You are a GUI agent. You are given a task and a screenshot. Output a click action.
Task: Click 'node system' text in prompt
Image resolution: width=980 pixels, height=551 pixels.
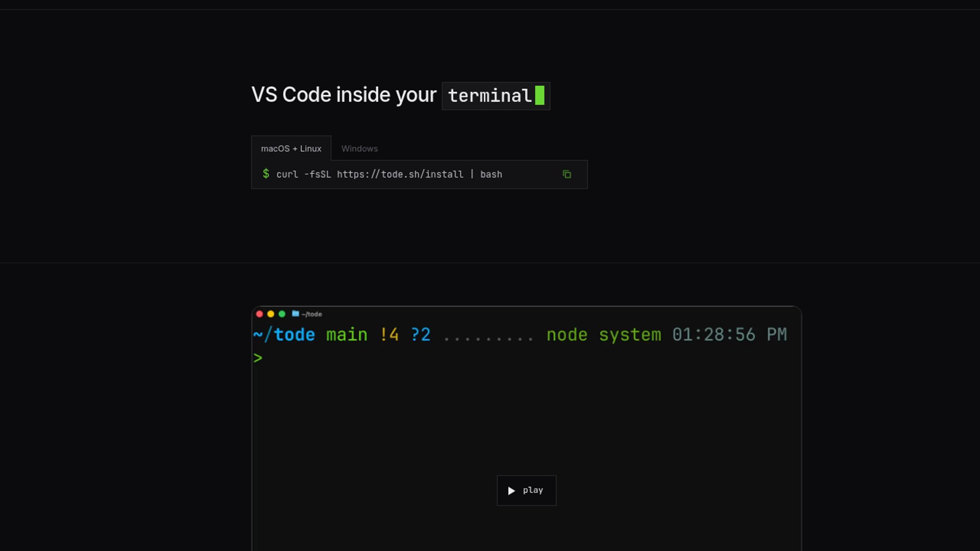604,335
